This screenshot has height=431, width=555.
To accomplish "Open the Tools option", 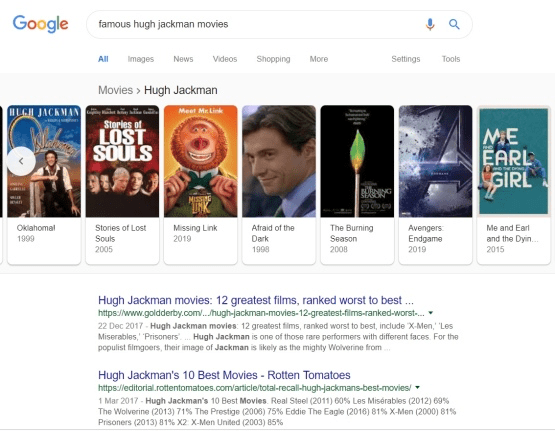I will 451,59.
